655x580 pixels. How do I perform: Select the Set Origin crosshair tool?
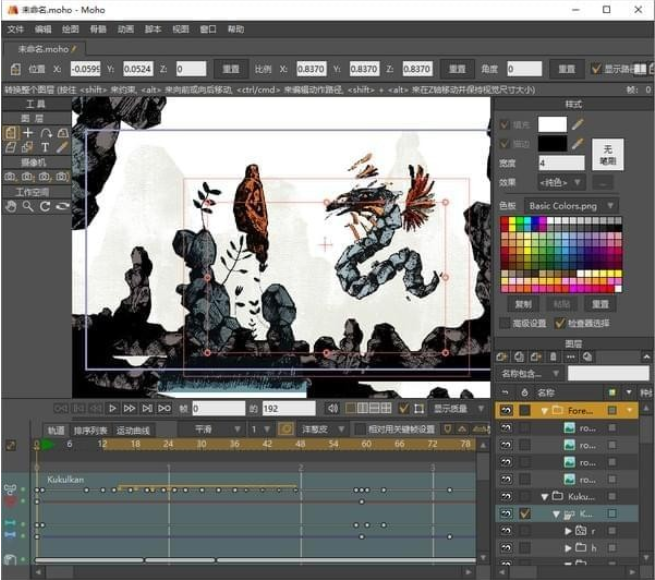click(x=28, y=132)
